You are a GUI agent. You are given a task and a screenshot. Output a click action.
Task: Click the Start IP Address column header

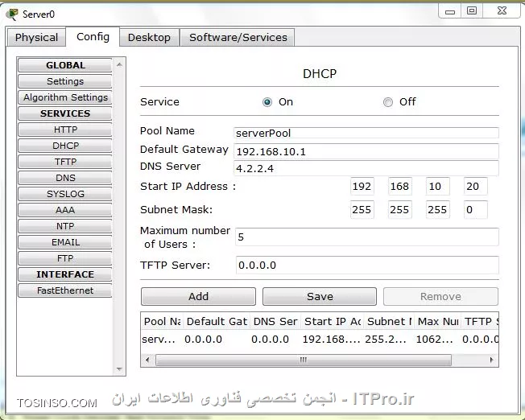coord(333,321)
